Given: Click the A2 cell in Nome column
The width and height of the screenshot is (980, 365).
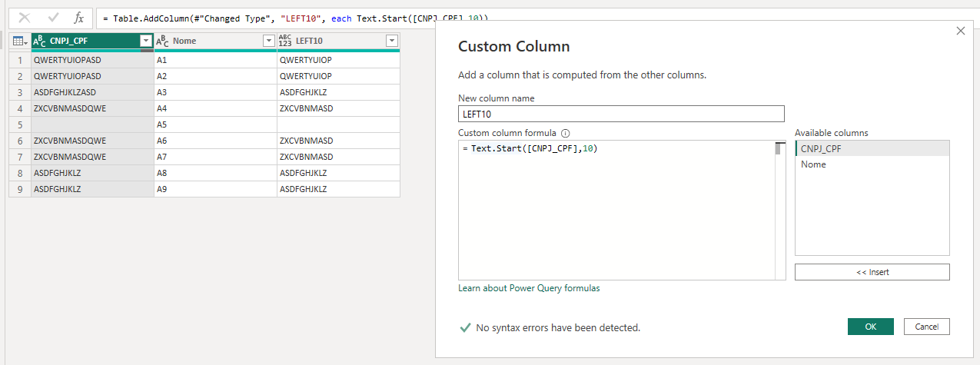Looking at the screenshot, I should 215,76.
